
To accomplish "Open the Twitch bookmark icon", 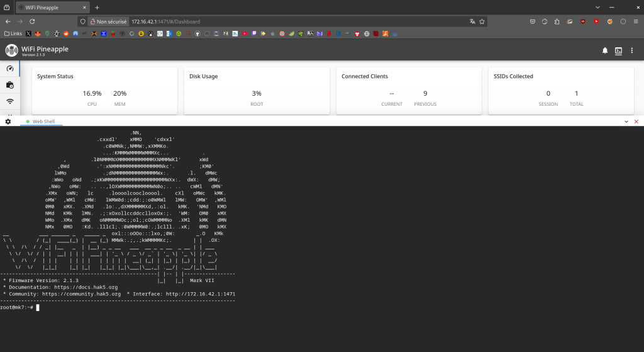I will pyautogui.click(x=254, y=33).
